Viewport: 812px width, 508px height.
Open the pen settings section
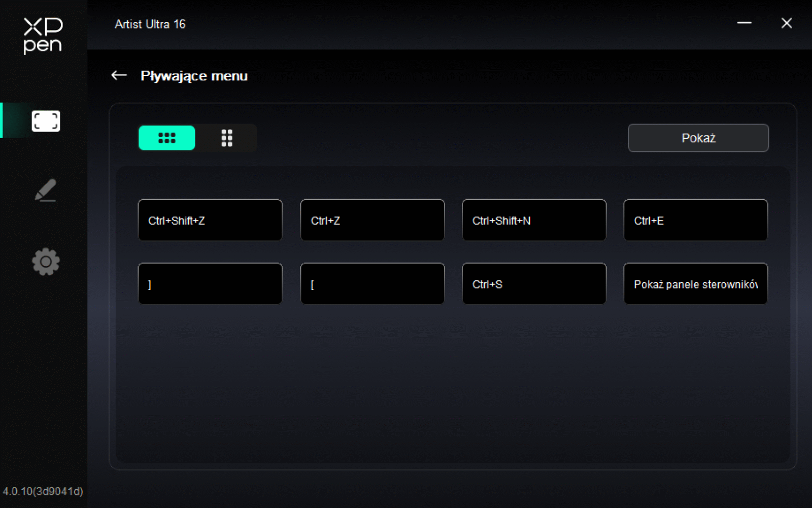coord(46,190)
